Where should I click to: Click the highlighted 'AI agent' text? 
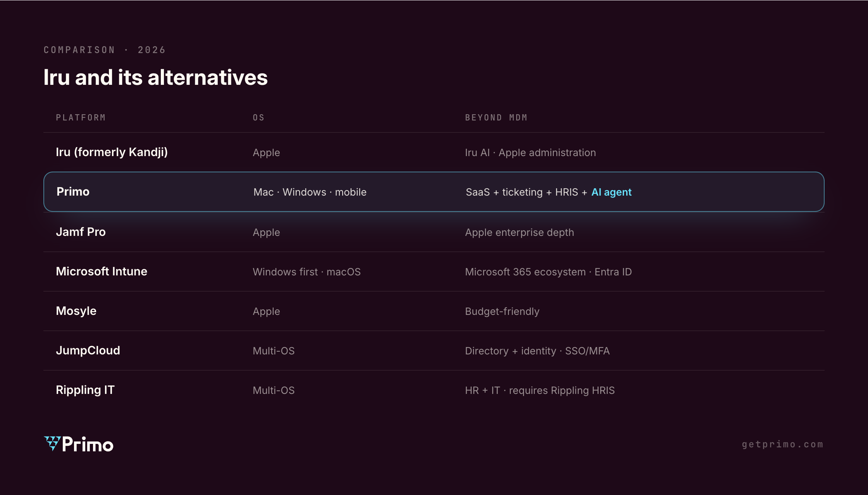tap(611, 192)
